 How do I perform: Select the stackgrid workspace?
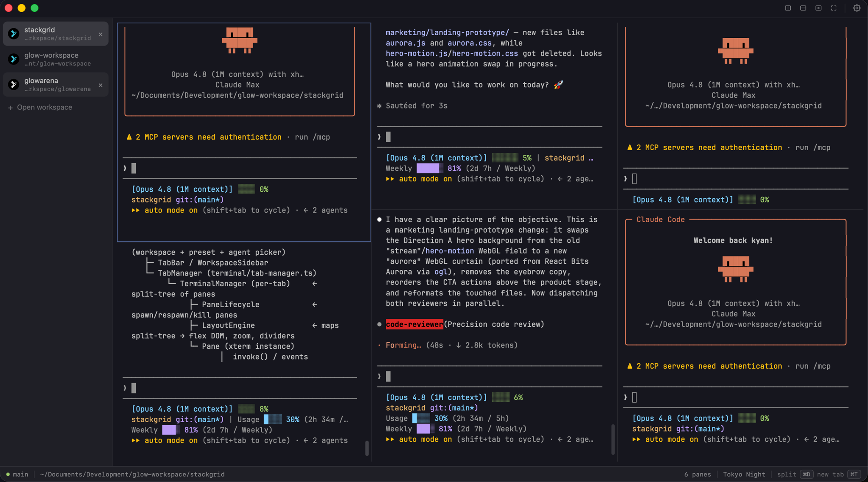(56, 33)
